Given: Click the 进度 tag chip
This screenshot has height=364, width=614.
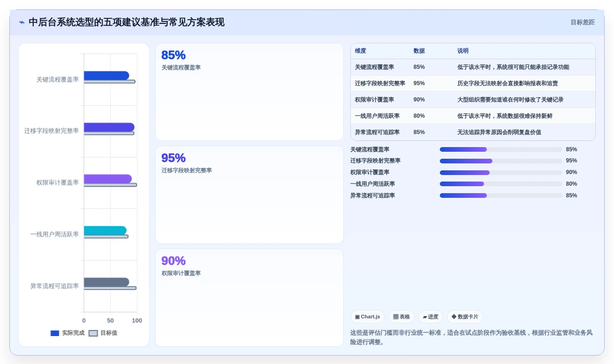Looking at the screenshot, I should click(x=430, y=317).
